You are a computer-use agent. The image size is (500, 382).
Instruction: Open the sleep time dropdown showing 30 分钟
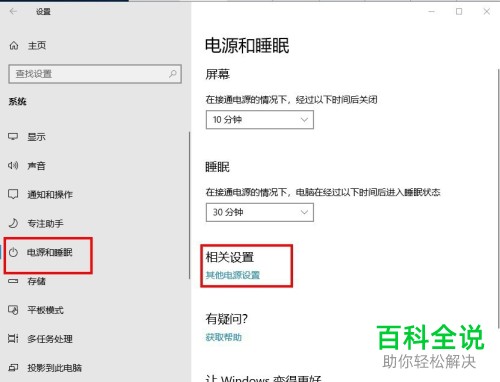[x=260, y=212]
